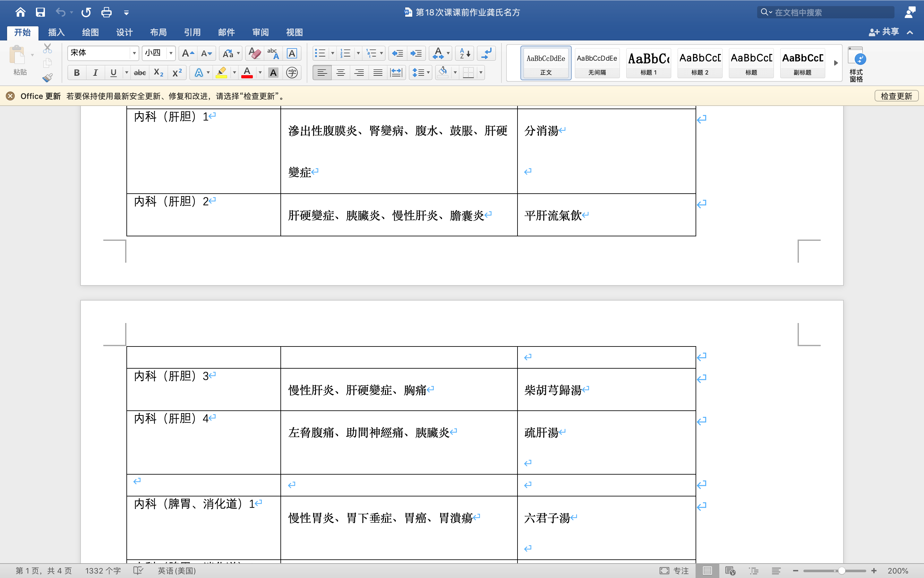Justify text alignment

coord(378,73)
